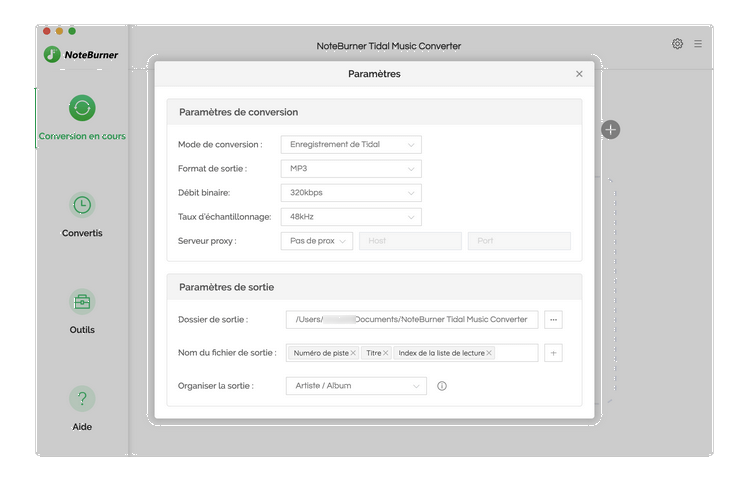Click the Nom du fichier de sortie label
This screenshot has width=749, height=502.
coord(227,353)
